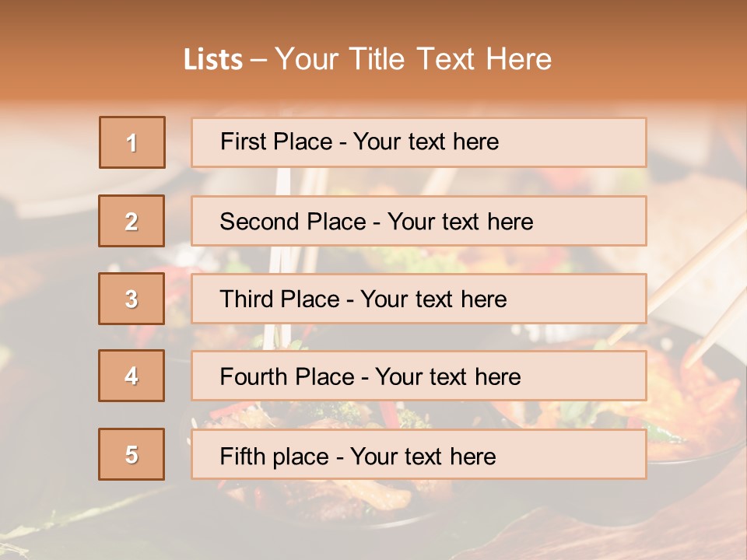Click empty right end of First Place box
The height and width of the screenshot is (560, 747).
point(591,142)
